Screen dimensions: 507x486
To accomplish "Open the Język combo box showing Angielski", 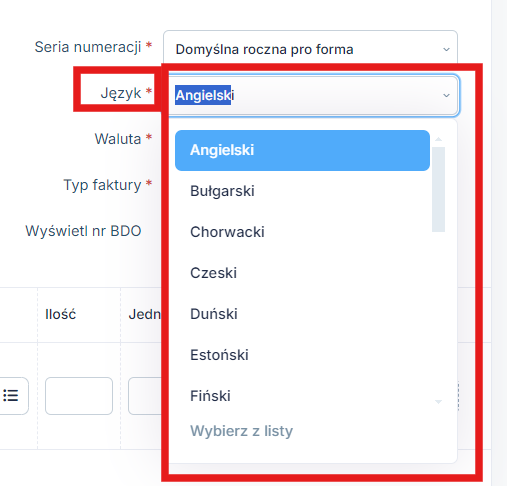I will tap(313, 95).
